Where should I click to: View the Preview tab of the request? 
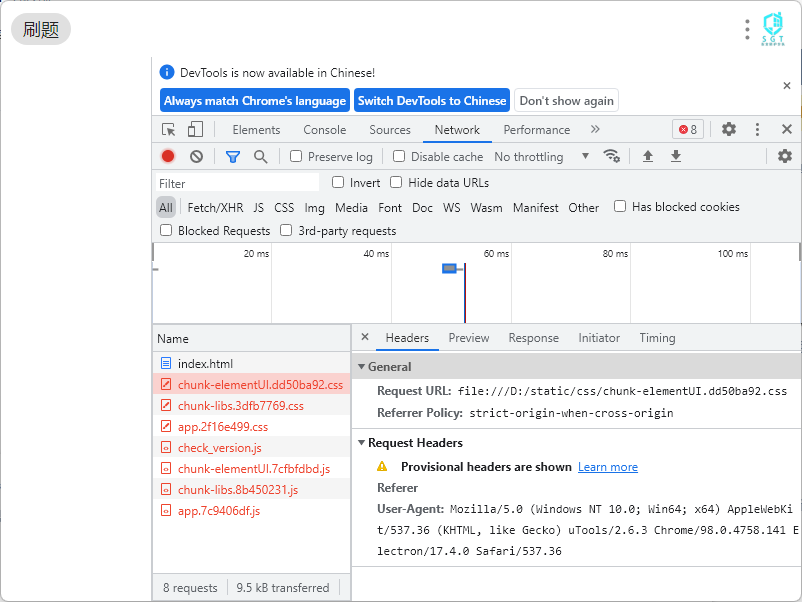pyautogui.click(x=469, y=338)
